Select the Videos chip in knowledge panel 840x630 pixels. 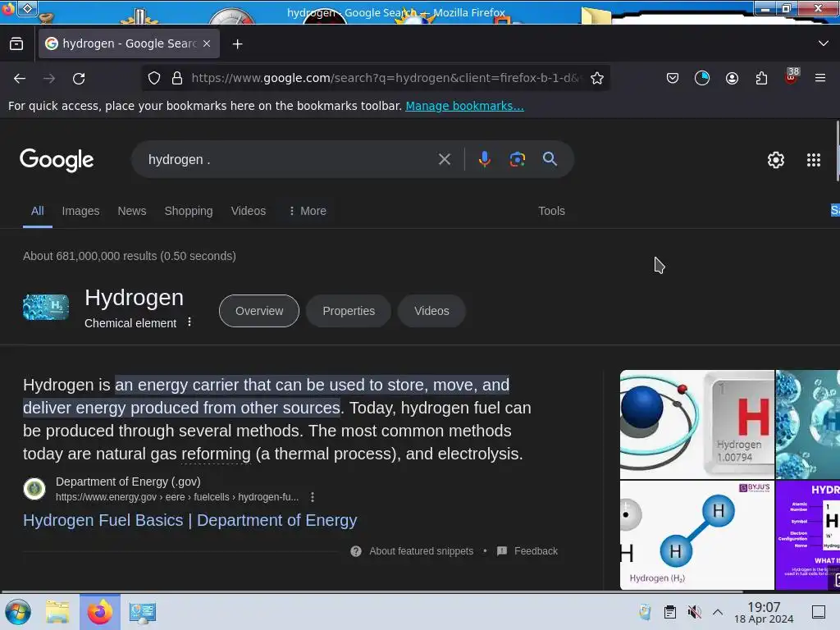click(x=431, y=311)
